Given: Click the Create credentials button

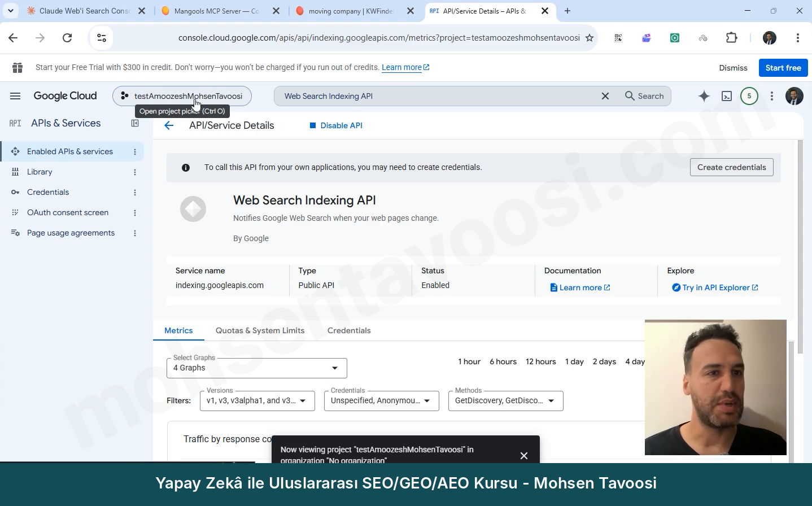Looking at the screenshot, I should (x=731, y=167).
